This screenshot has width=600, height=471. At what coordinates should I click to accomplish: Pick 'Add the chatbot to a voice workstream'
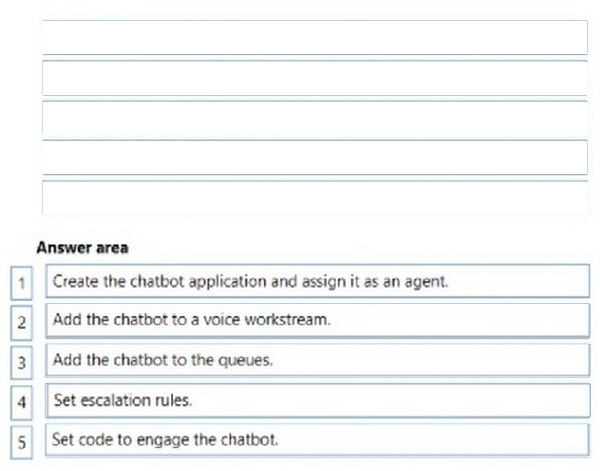click(318, 321)
